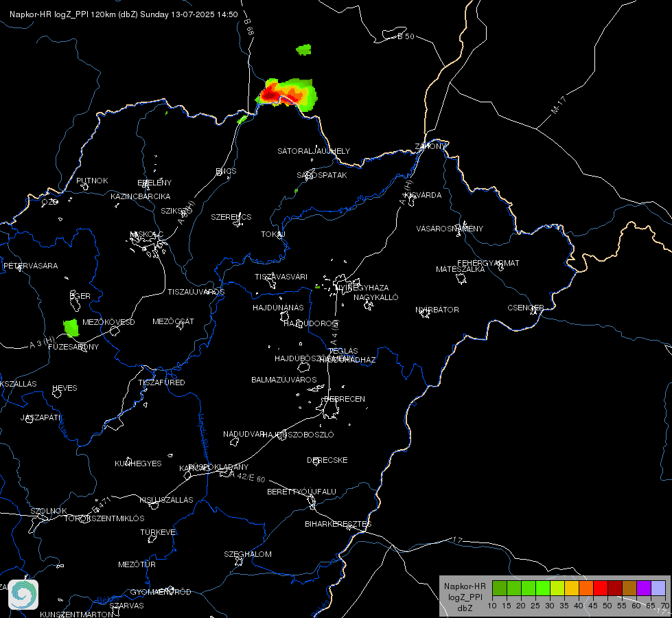672x618 pixels.
Task: Click the TÚRKEVE city label
Action: (x=158, y=531)
